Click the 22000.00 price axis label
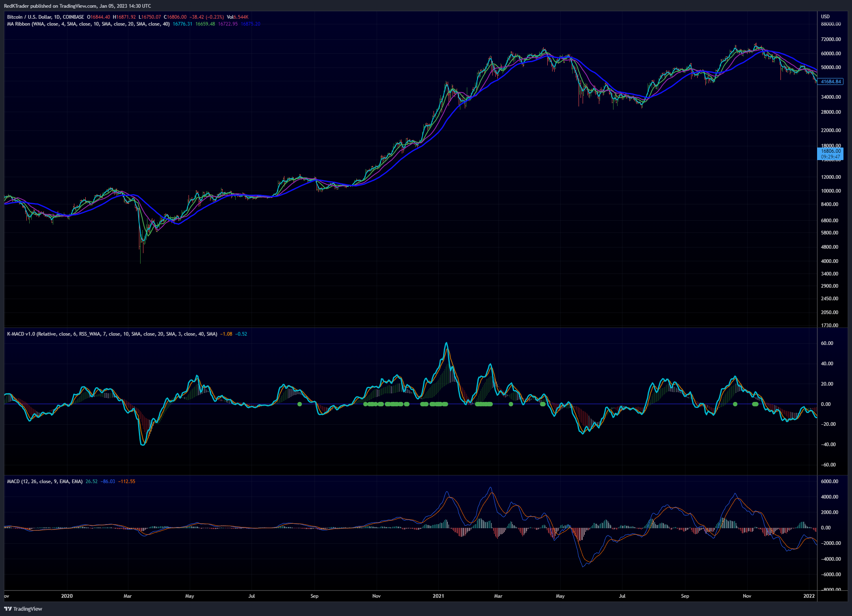The height and width of the screenshot is (616, 852). (x=831, y=130)
